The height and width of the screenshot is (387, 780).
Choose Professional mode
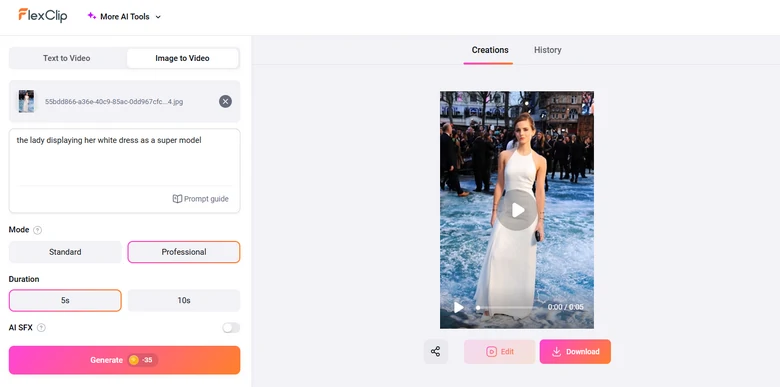[x=184, y=252]
